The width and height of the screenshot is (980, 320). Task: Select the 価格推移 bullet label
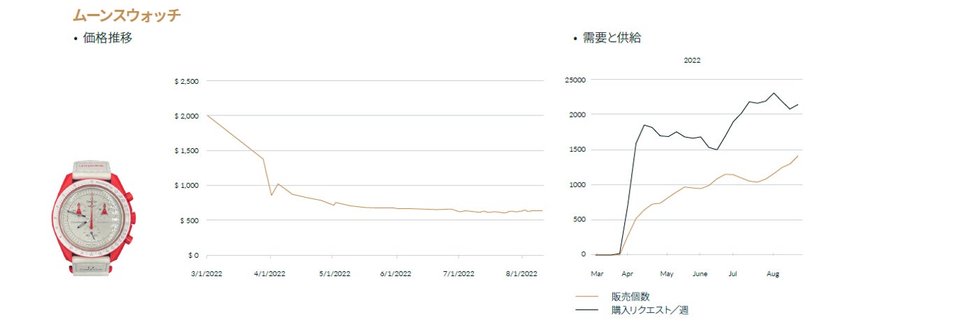[108, 38]
